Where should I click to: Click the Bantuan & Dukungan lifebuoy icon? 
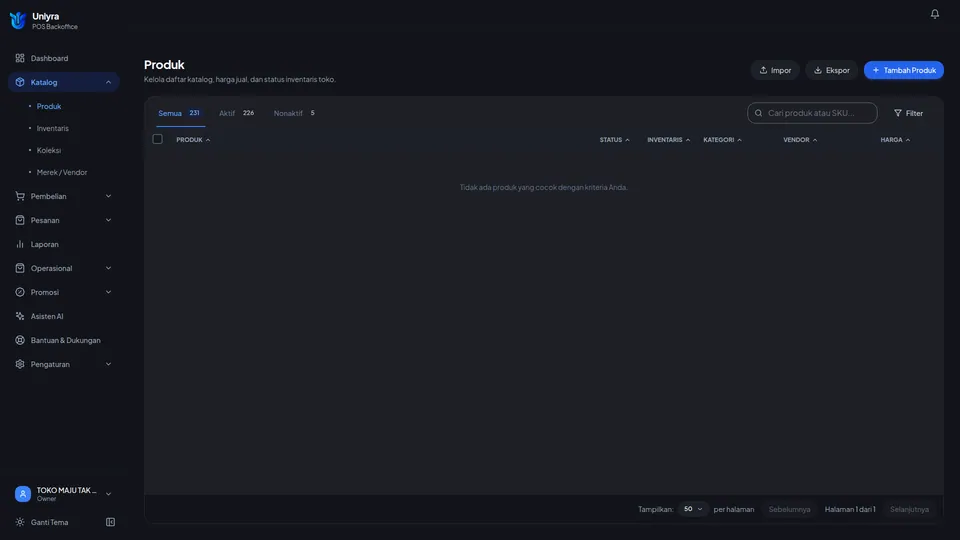pyautogui.click(x=20, y=340)
